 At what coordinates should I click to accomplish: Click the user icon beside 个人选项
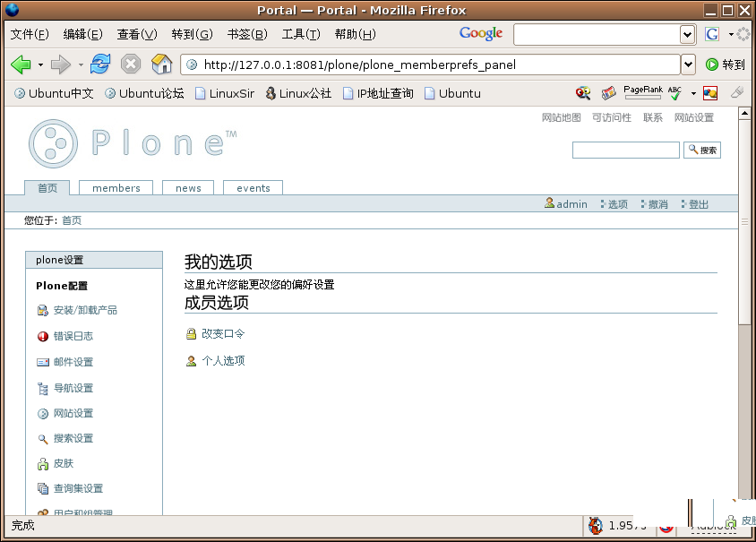point(191,361)
